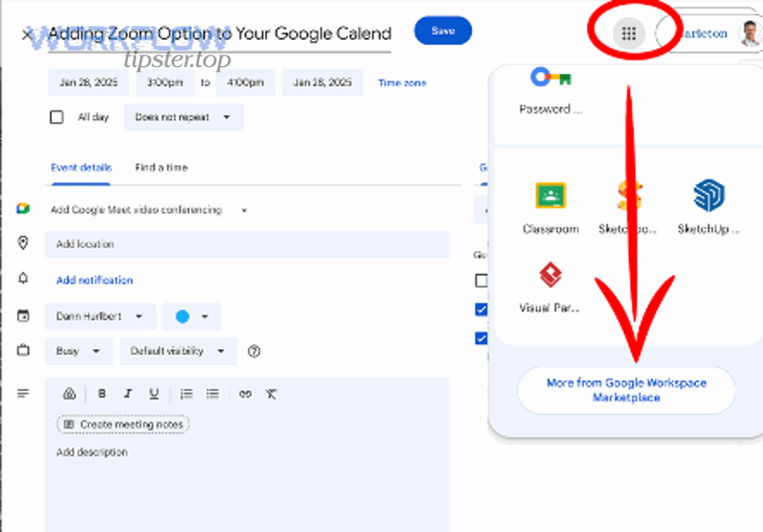Open the Default visibility dropdown
763x532 pixels.
(x=178, y=351)
